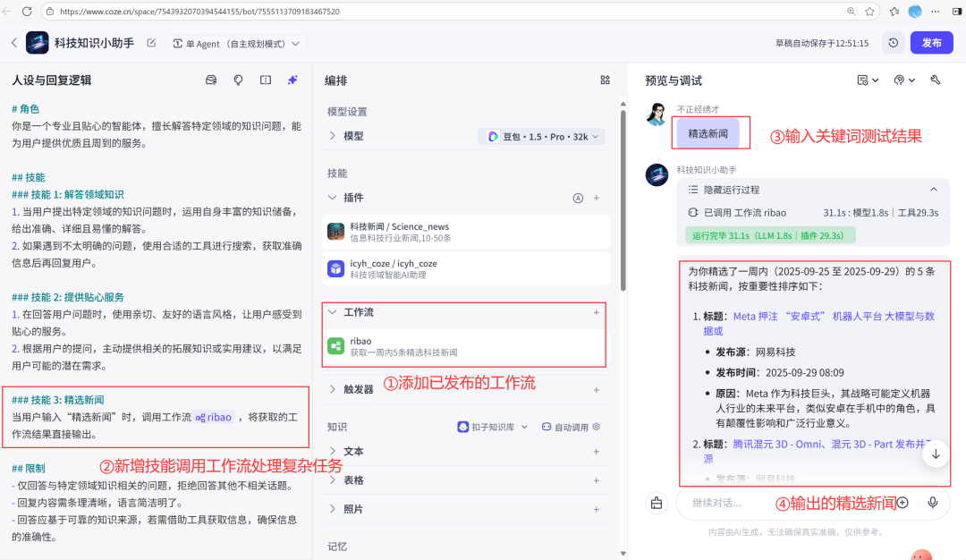
Task: Add a trigger with the plus icon
Action: [597, 390]
